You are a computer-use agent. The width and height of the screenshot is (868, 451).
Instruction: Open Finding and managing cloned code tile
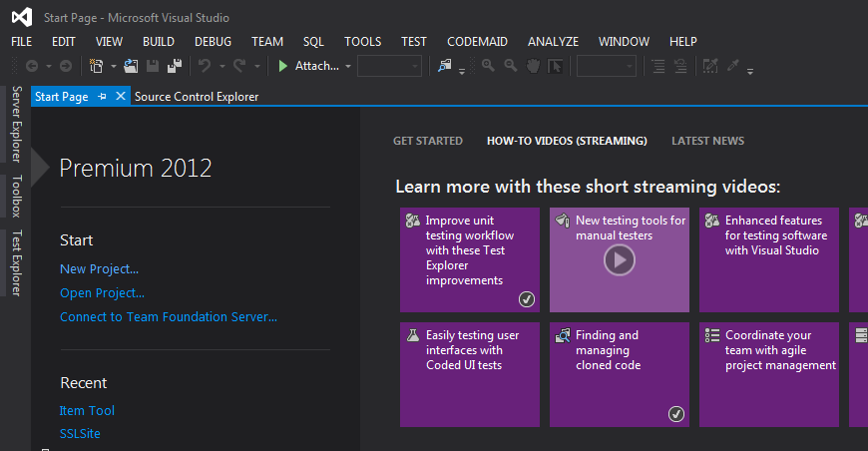pyautogui.click(x=620, y=374)
